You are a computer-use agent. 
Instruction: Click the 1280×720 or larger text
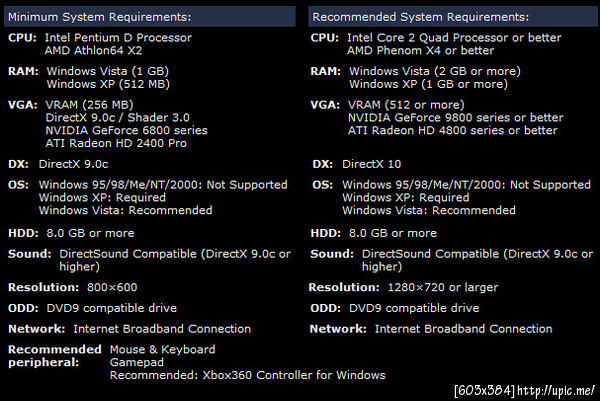(x=443, y=287)
